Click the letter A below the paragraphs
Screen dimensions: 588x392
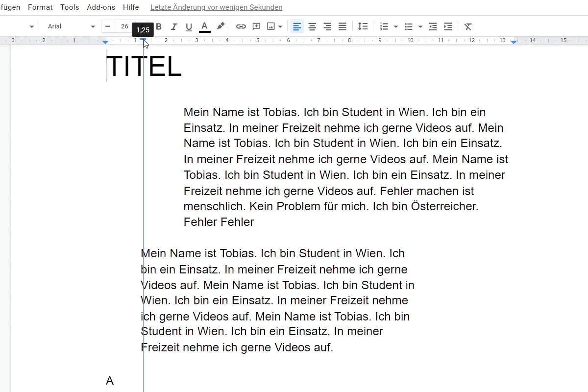coord(110,381)
